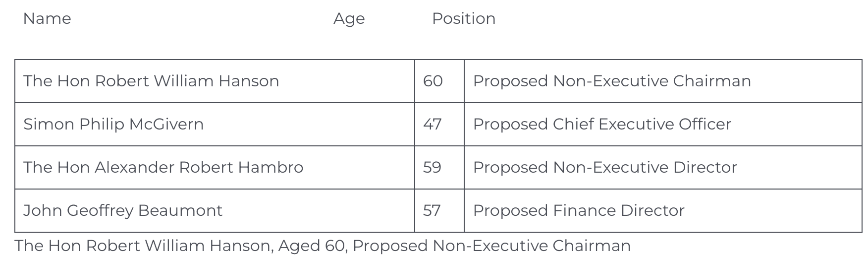Click the Position column header

463,19
